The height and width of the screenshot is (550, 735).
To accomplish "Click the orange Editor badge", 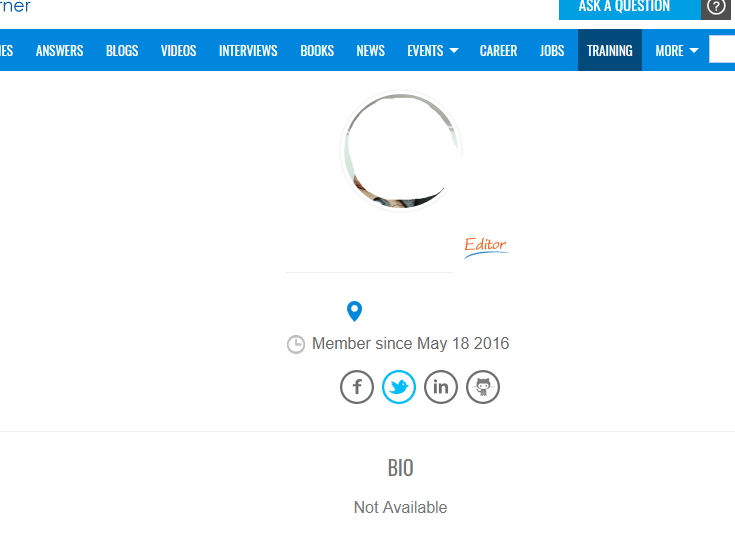I will point(486,247).
